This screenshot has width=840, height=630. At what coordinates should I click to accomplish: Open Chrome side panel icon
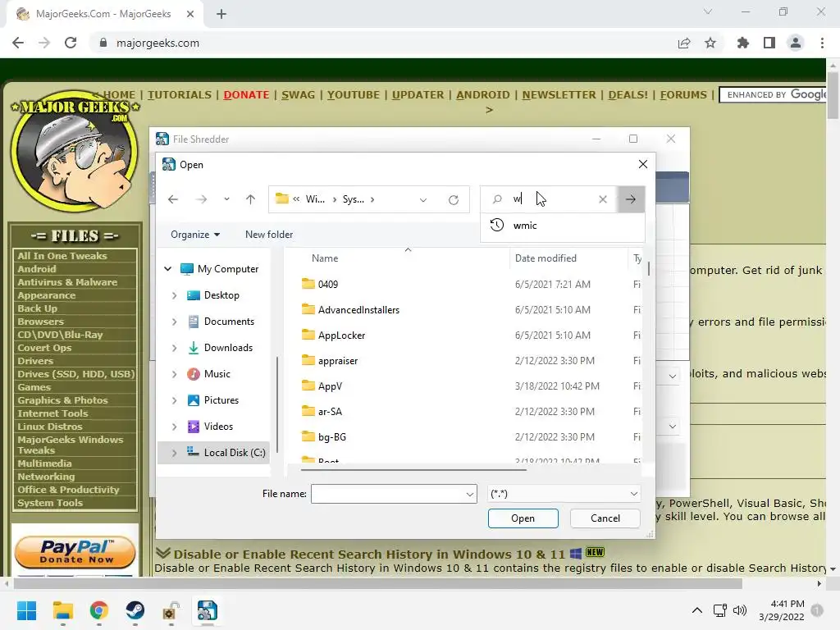click(x=769, y=43)
